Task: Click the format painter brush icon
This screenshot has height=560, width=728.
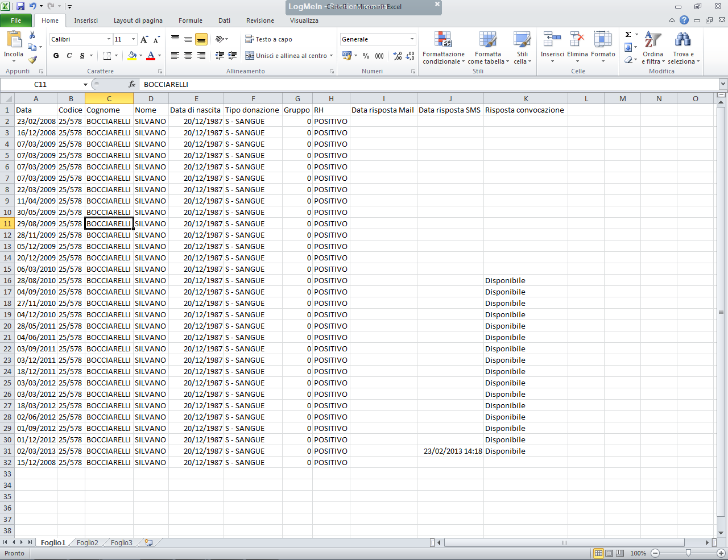Action: coord(32,59)
